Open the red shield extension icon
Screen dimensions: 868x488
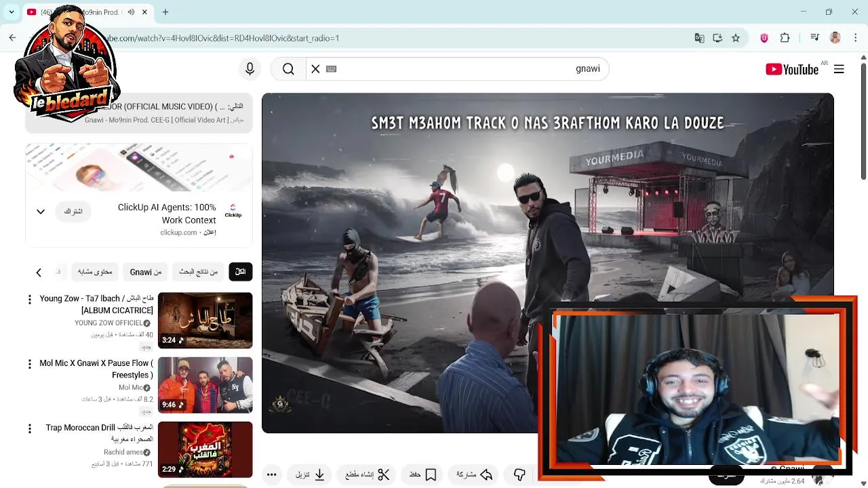click(x=764, y=38)
